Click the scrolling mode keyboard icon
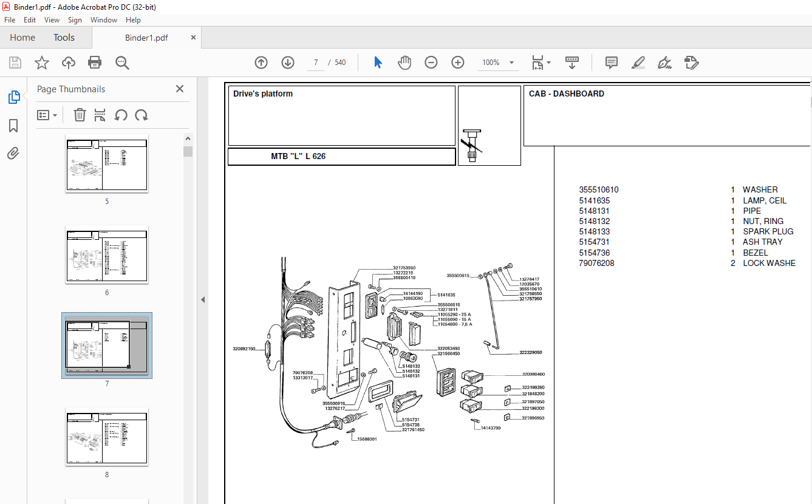Viewport: 812px width, 504px height. click(572, 63)
